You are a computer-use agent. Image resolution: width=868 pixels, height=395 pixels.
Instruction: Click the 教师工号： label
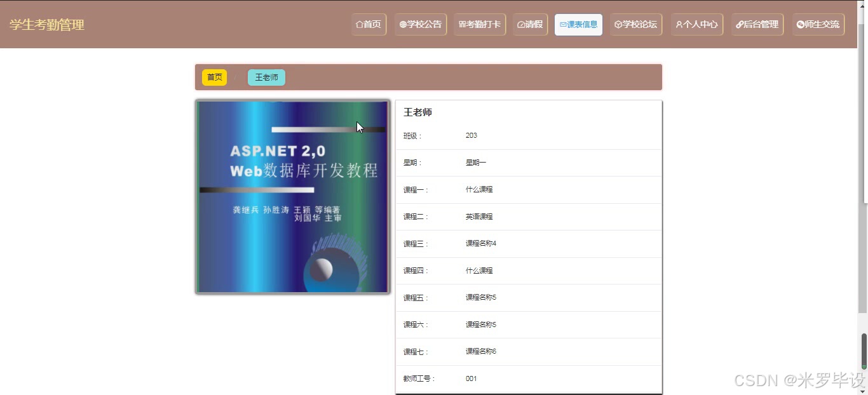pyautogui.click(x=419, y=378)
